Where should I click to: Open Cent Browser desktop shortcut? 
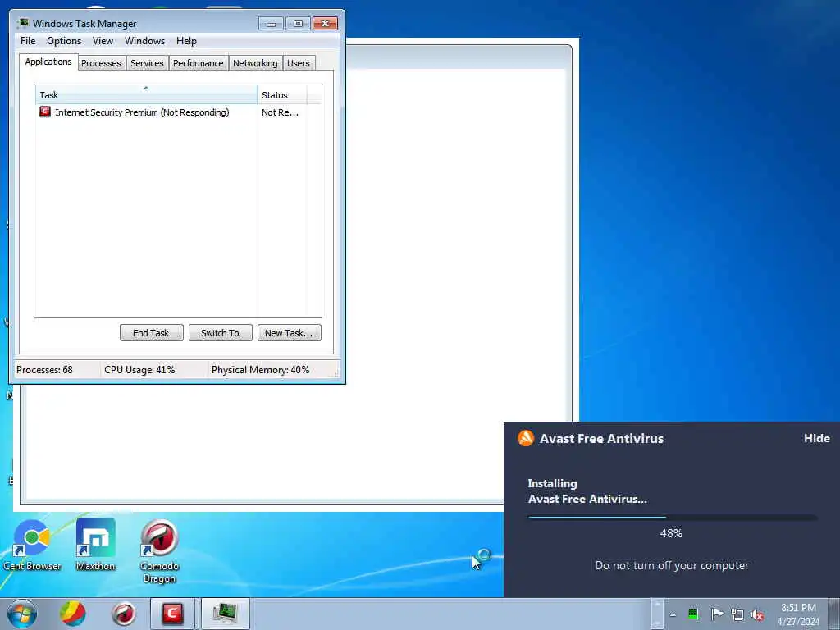click(32, 545)
